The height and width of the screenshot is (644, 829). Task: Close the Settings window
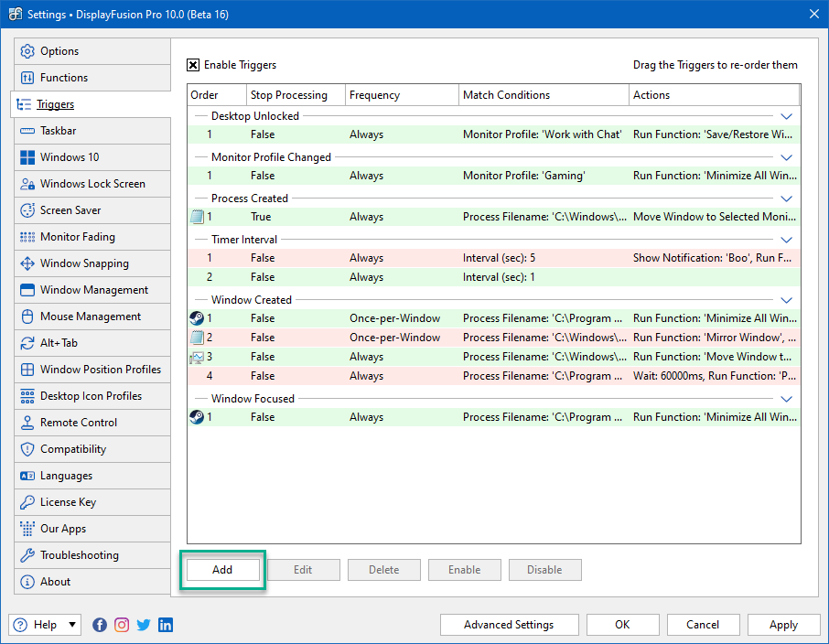click(814, 15)
